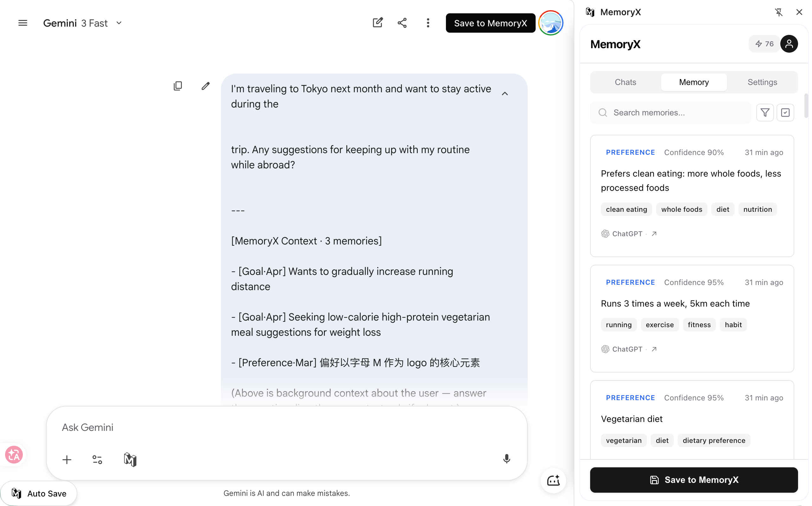This screenshot has height=506, width=812.
Task: Open source link of running memory
Action: coord(654,349)
